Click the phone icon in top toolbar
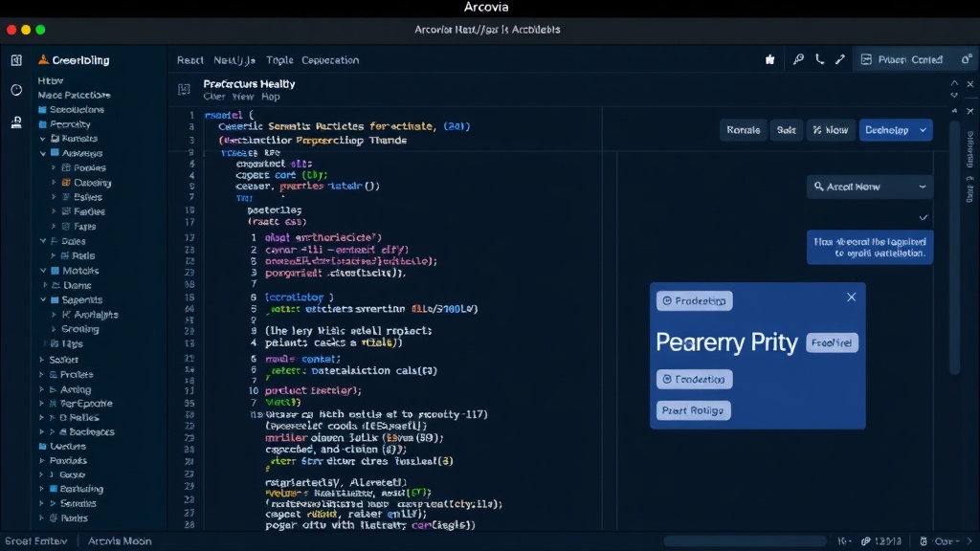 point(819,59)
